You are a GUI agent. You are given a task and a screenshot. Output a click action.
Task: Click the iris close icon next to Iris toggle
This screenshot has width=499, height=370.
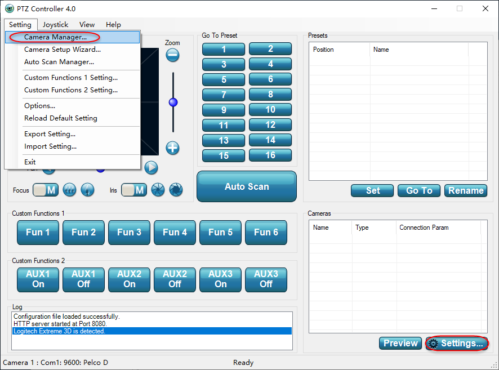tap(158, 190)
